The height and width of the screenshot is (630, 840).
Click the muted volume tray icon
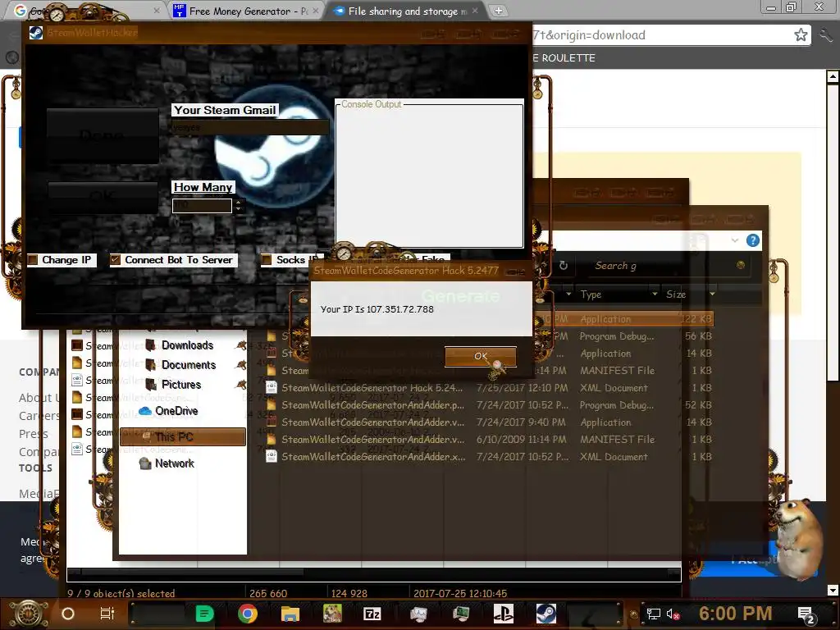tap(673, 614)
